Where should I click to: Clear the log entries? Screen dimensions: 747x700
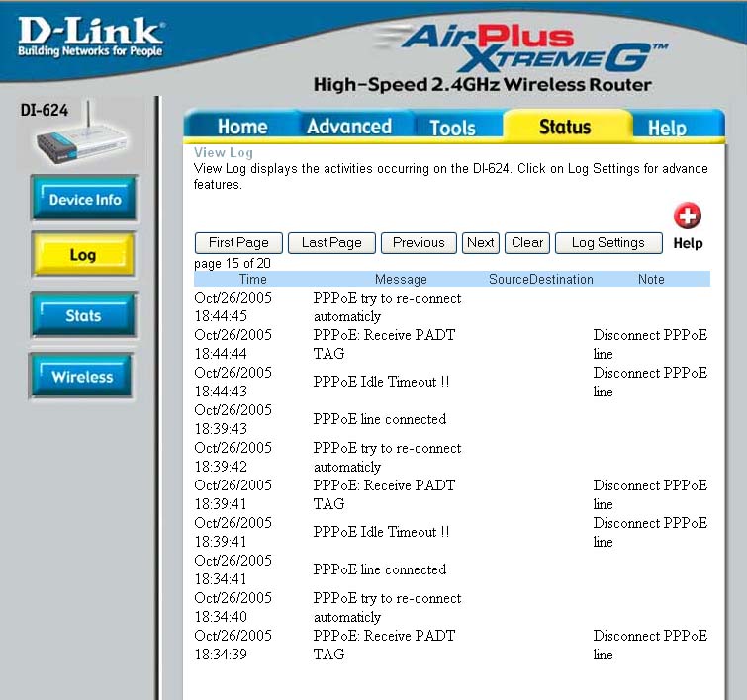pos(527,243)
